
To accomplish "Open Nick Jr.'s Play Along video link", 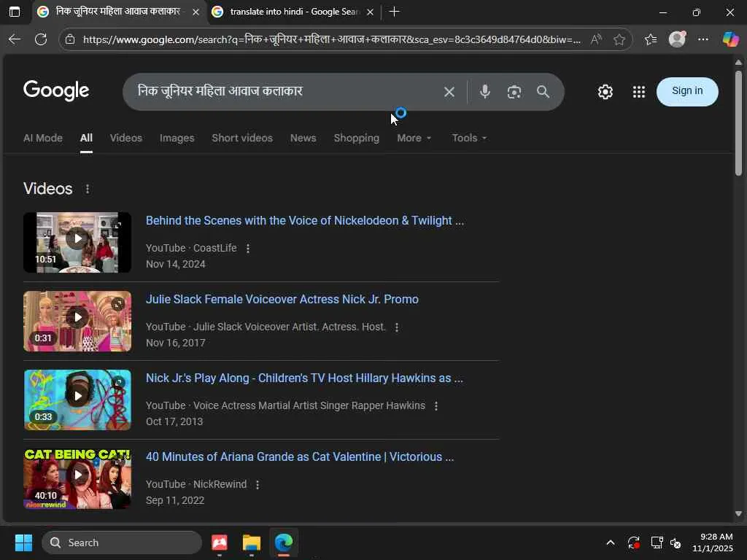I will coord(304,378).
